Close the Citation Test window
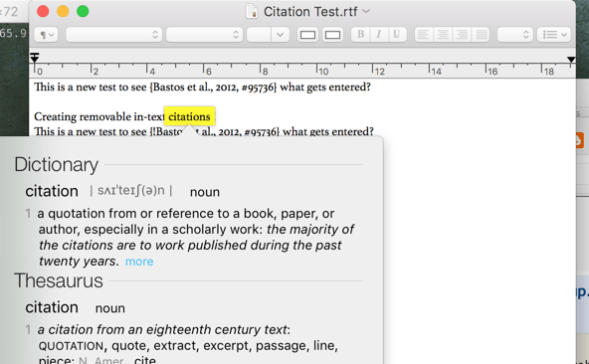The image size is (589, 364). pos(43,11)
